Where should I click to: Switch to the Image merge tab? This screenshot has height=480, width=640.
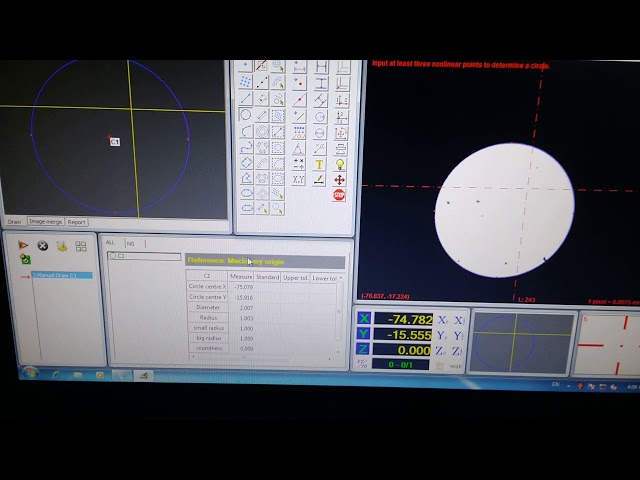(45, 222)
